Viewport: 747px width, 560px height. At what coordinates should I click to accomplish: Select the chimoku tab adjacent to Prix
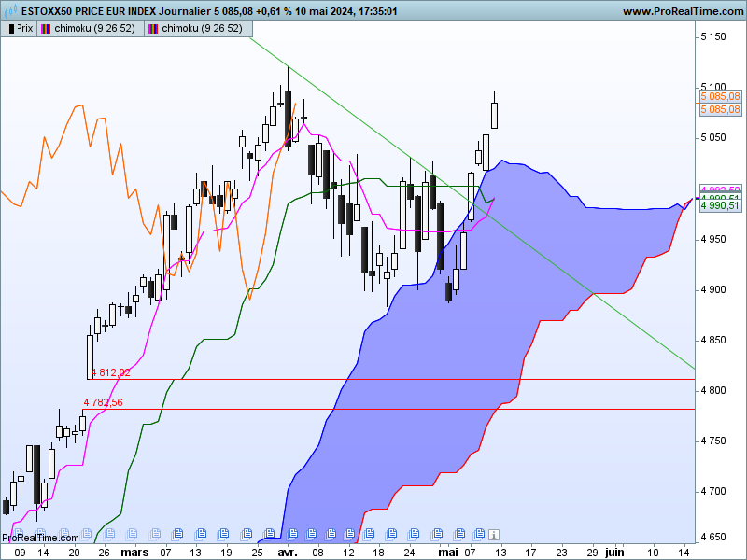tap(90, 29)
